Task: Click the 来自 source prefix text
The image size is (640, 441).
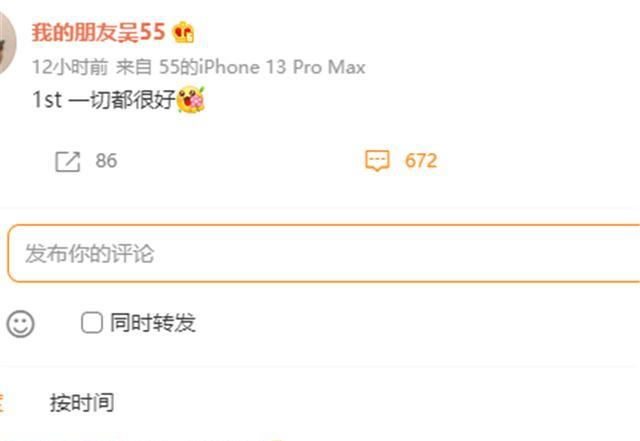Action: 134,67
